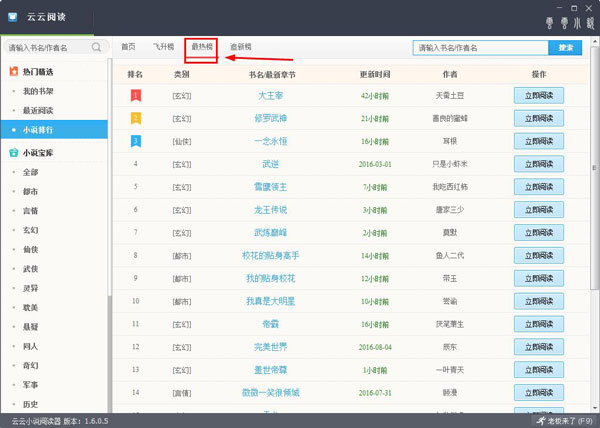Switch to the 最热榜 tab
This screenshot has height=428, width=600.
(202, 47)
